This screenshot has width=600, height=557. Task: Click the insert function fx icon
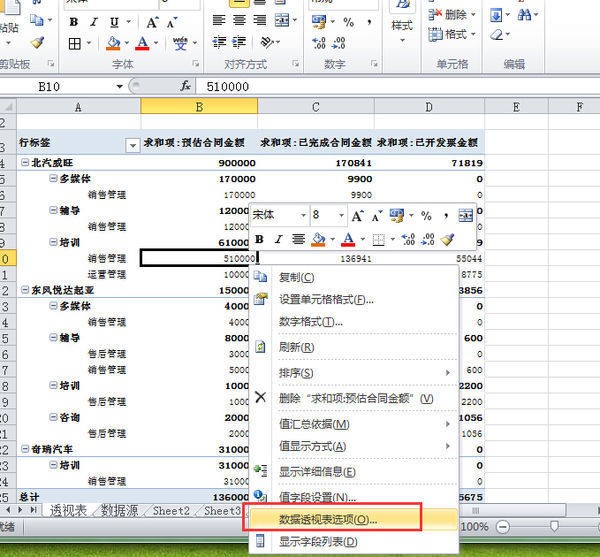[184, 87]
